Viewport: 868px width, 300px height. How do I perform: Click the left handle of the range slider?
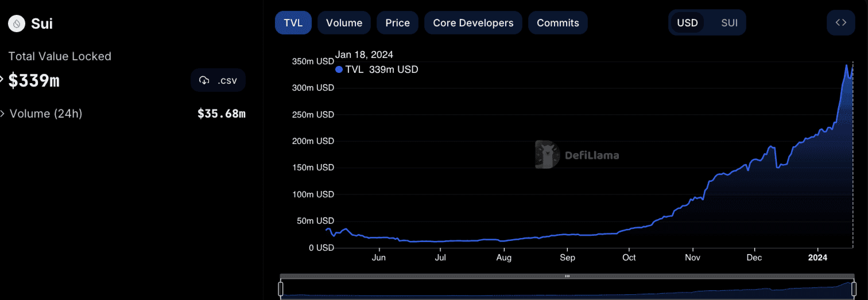[x=281, y=289]
